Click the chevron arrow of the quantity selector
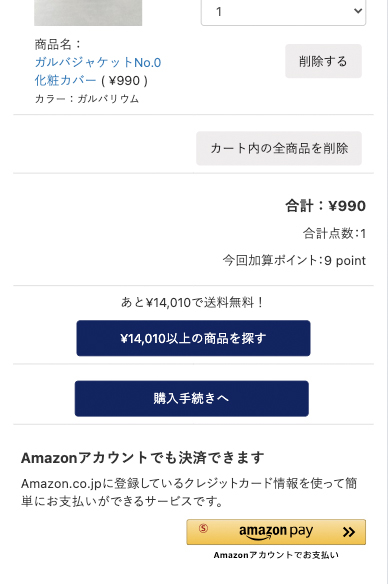 [x=358, y=11]
